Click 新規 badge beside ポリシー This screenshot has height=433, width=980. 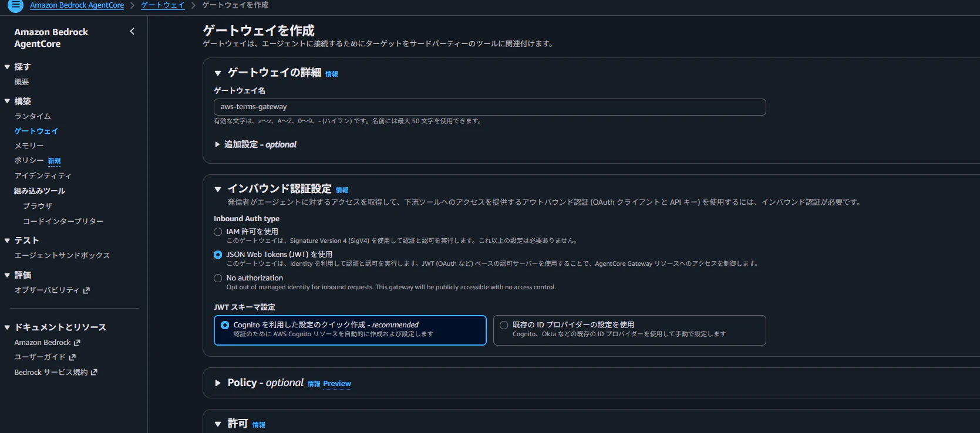55,161
